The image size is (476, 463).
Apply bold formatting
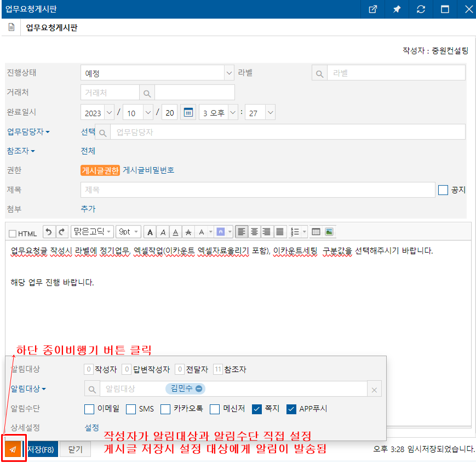(x=150, y=232)
